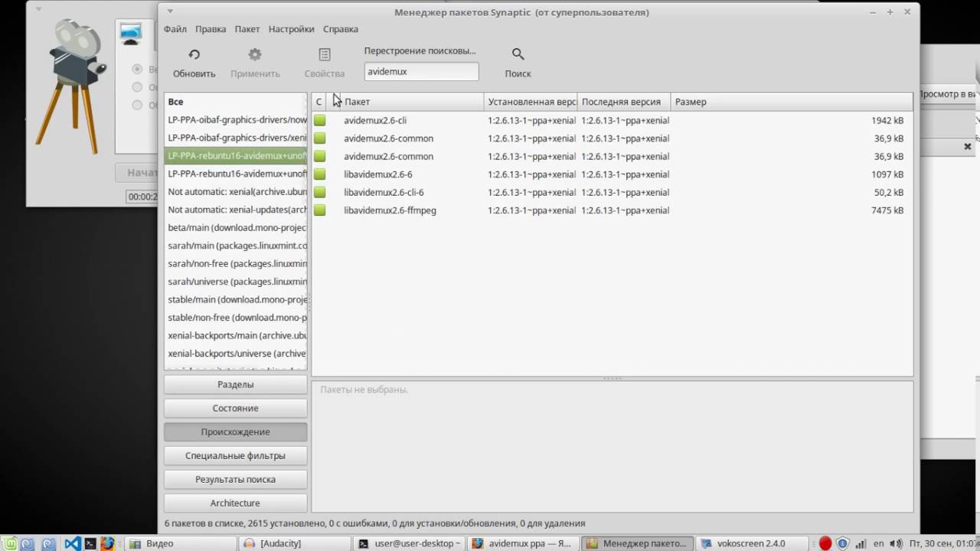Select bottom vokoscreen radio button
Screen dimensions: 980x551
(138, 105)
